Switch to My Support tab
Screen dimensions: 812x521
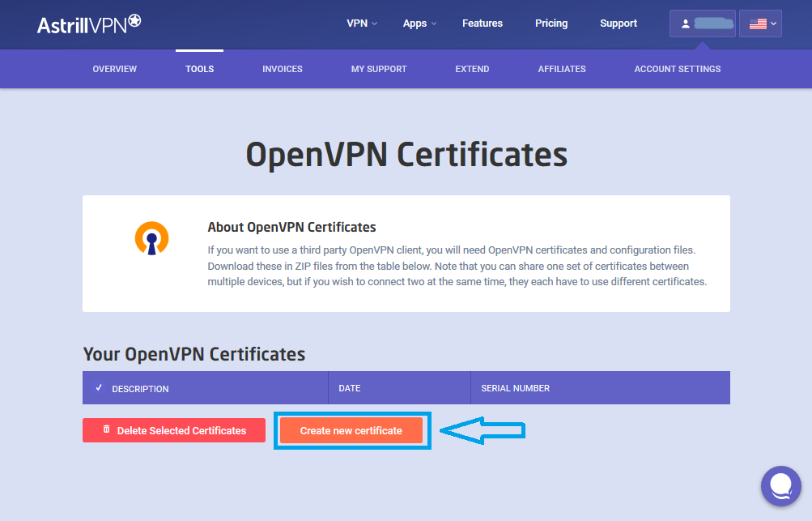click(379, 69)
